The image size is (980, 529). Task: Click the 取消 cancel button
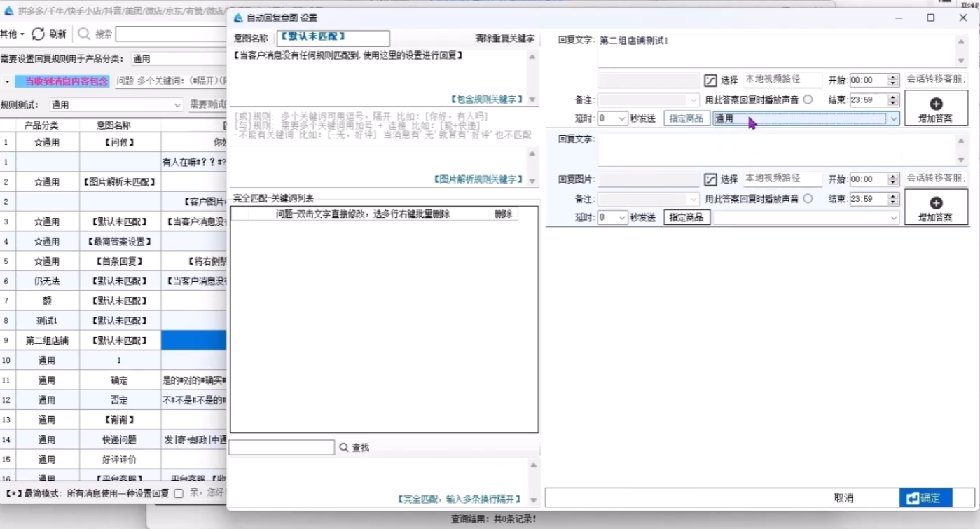843,497
